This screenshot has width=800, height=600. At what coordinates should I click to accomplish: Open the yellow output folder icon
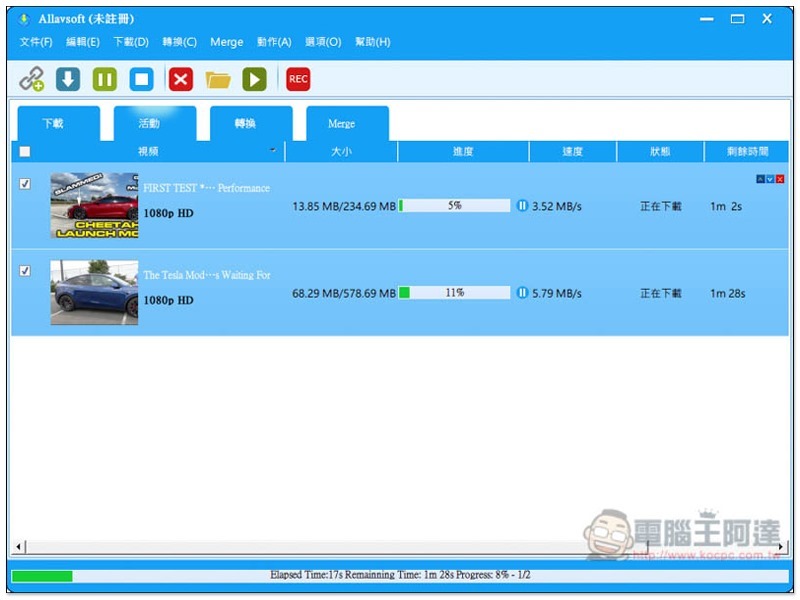(x=218, y=79)
